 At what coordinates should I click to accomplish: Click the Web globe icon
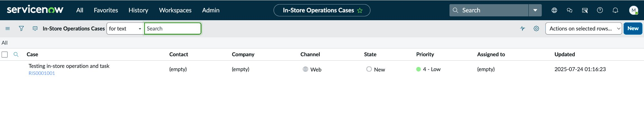[x=305, y=69]
